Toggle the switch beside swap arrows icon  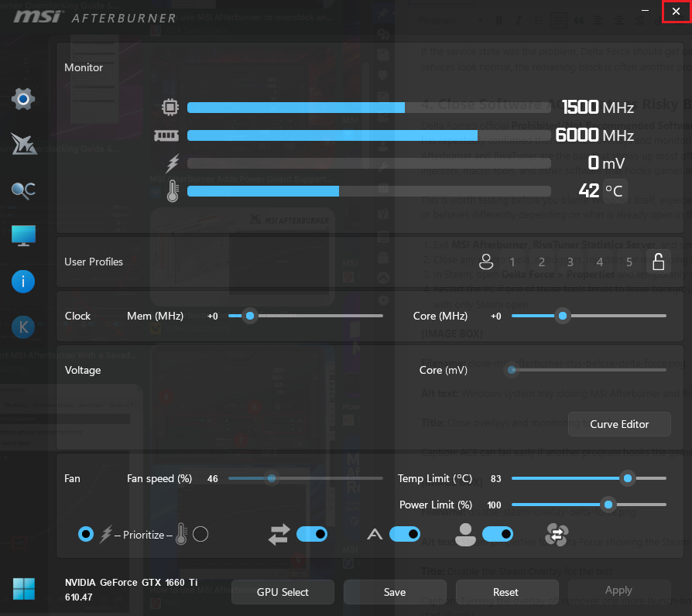[312, 535]
